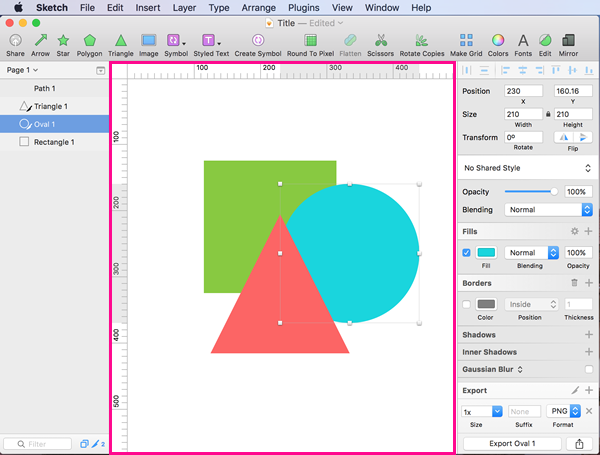Select the Scissors tool

click(380, 41)
